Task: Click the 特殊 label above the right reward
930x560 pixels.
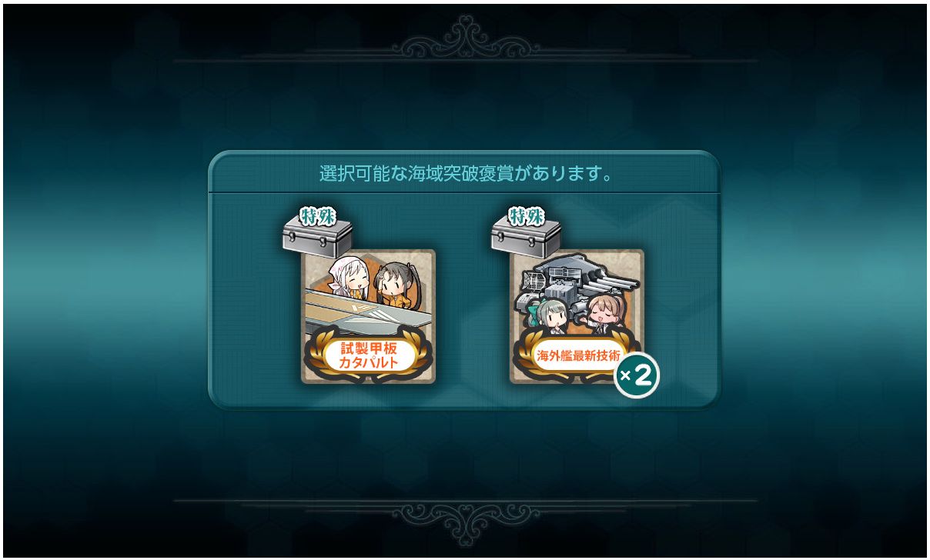Action: (x=527, y=216)
